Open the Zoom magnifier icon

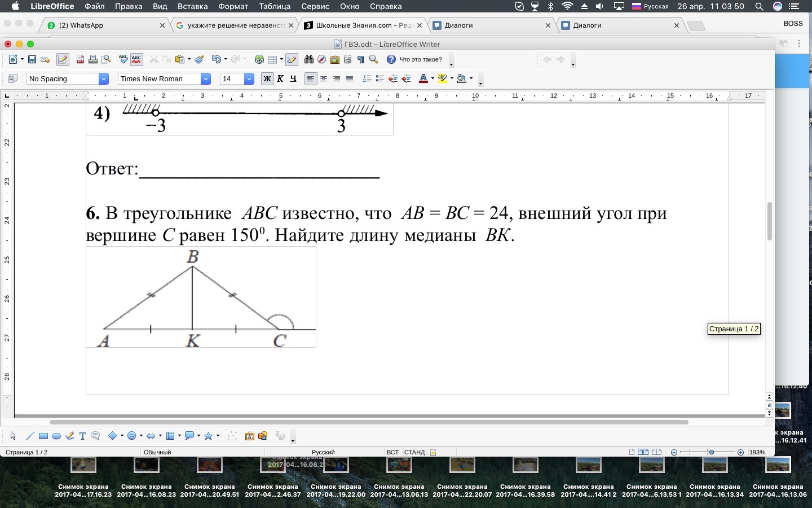click(x=373, y=59)
